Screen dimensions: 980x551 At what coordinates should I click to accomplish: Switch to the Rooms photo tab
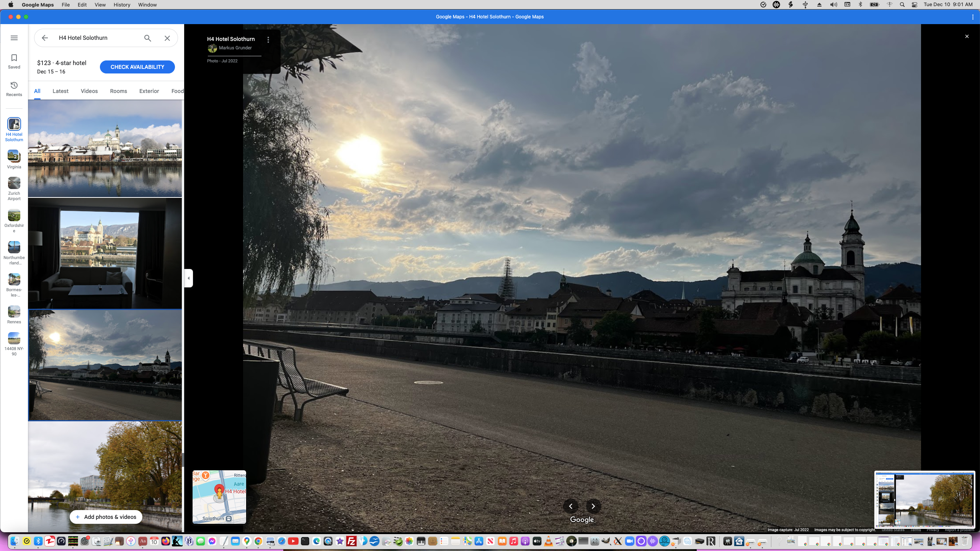(118, 91)
